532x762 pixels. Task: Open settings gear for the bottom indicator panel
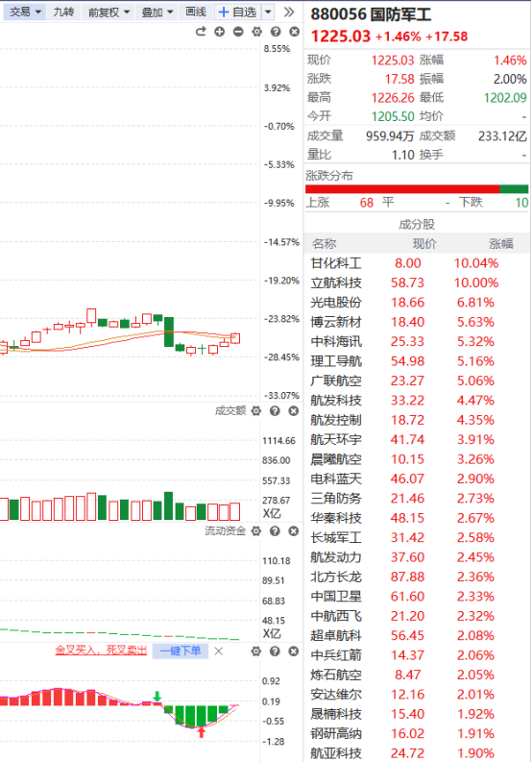(x=256, y=651)
